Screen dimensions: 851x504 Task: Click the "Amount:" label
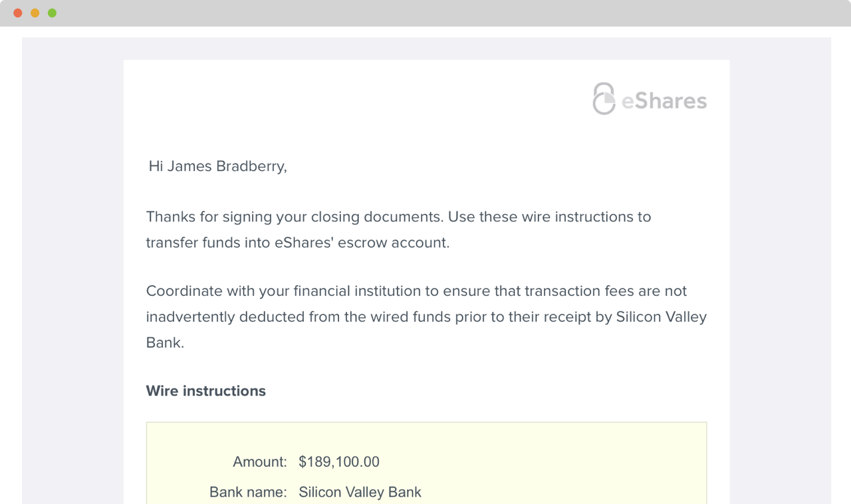(259, 462)
